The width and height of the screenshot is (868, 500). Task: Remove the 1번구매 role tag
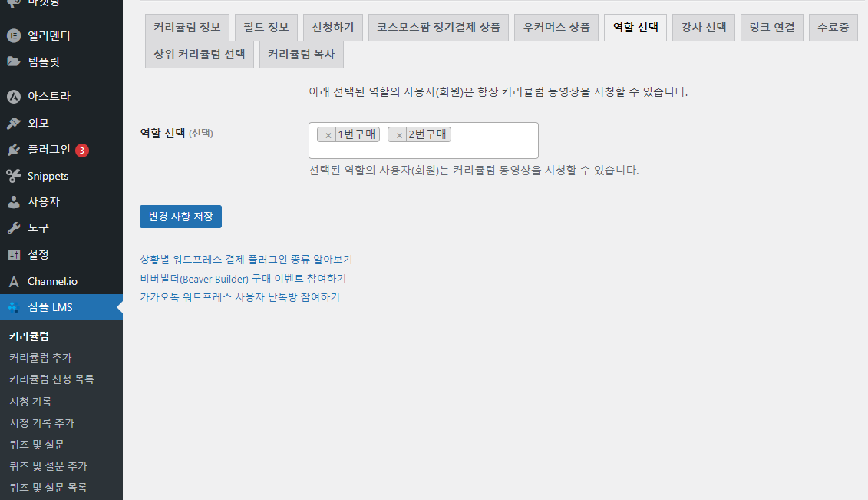(328, 134)
